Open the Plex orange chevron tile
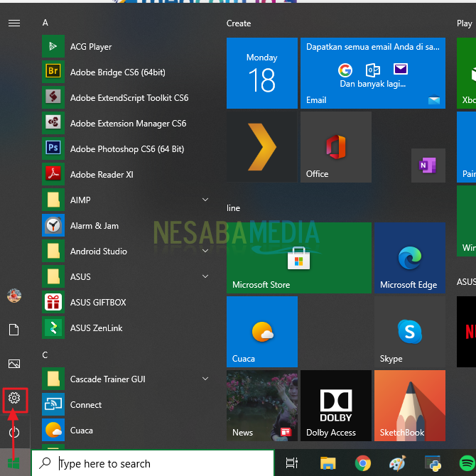 pos(262,147)
